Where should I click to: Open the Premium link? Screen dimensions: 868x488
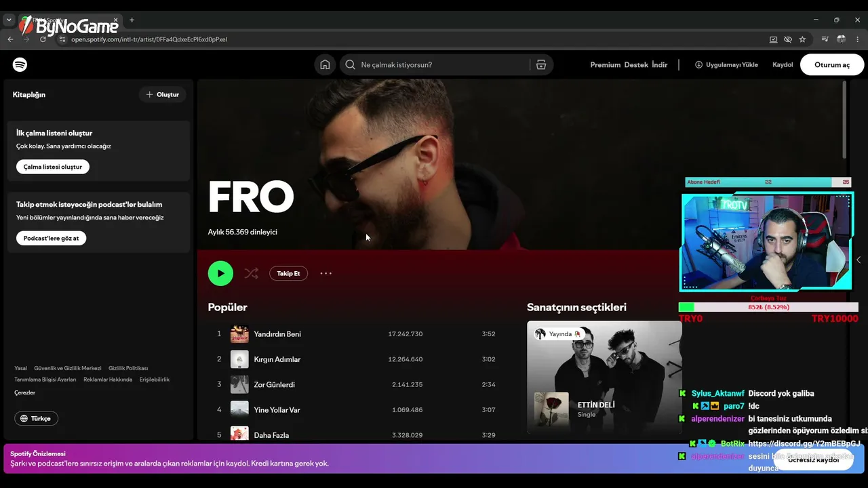[x=606, y=65]
